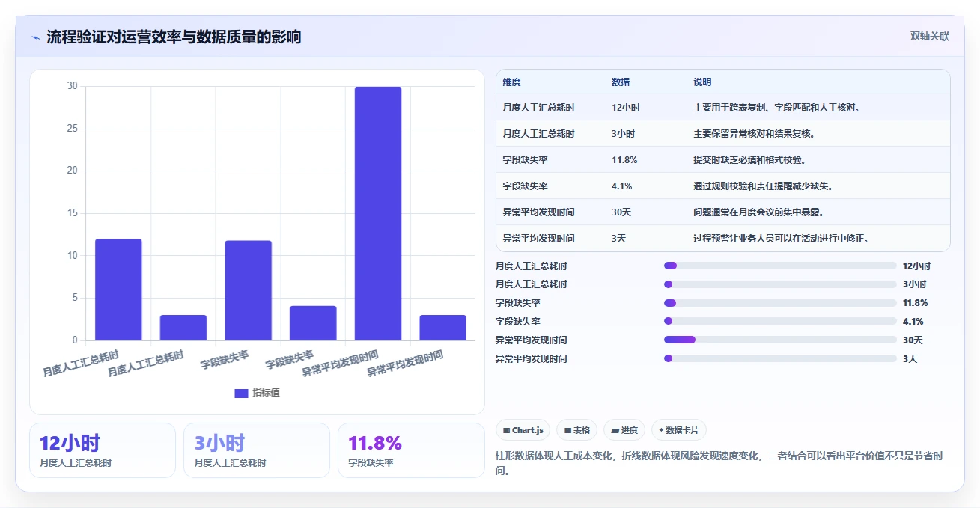This screenshot has height=508, width=980.
Task: Click the progress bar labeled 30天
Action: click(780, 340)
